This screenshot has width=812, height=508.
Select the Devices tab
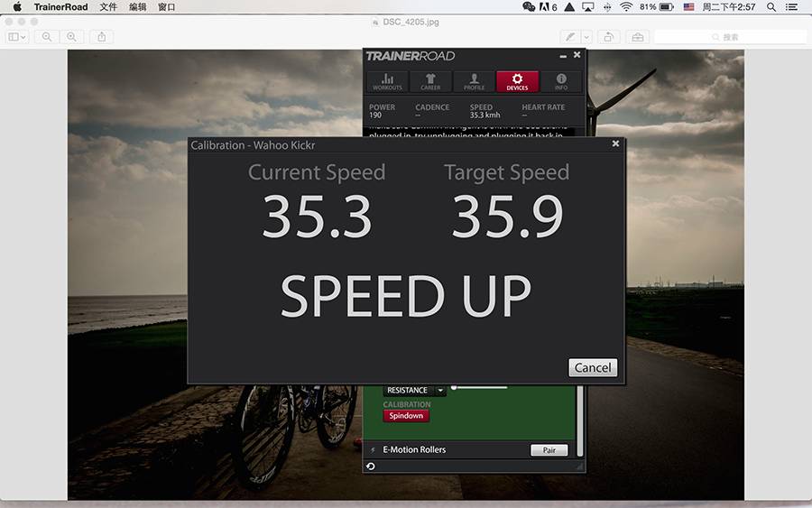(517, 81)
